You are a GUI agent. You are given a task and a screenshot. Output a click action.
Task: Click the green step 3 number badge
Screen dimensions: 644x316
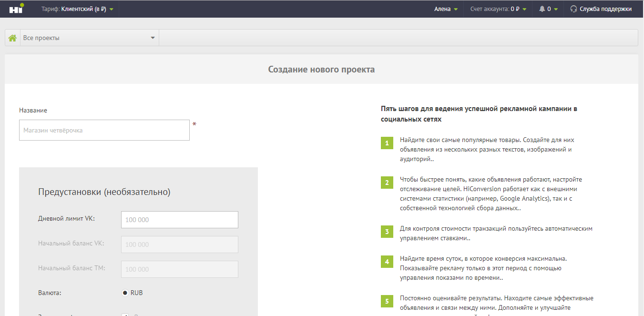pyautogui.click(x=387, y=232)
